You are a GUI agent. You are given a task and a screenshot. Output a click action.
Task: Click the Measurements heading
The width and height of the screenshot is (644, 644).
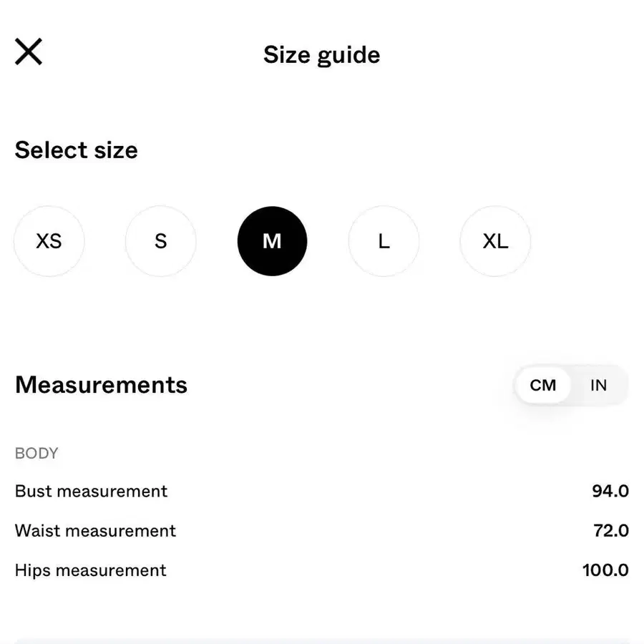pyautogui.click(x=101, y=385)
